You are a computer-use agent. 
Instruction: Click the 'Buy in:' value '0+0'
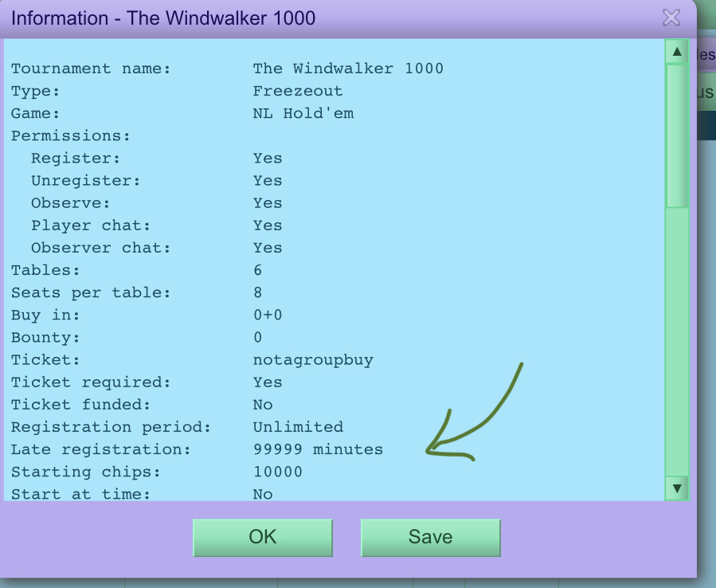(268, 315)
